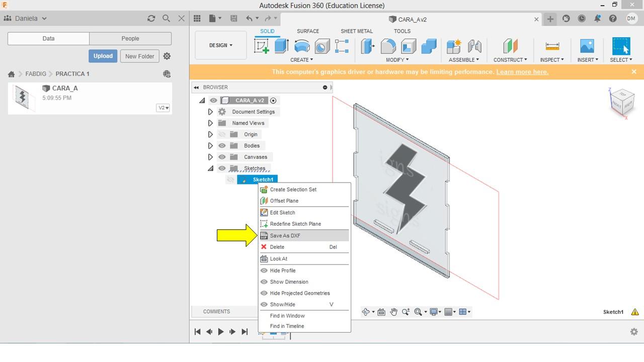Choose Save As DXF menu item
The width and height of the screenshot is (644, 362).
click(x=304, y=235)
